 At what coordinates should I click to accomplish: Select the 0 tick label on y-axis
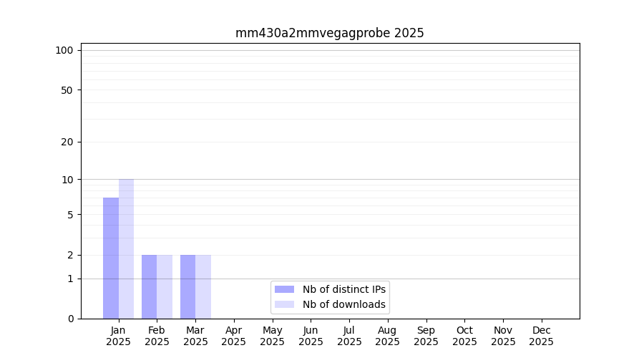tap(70, 319)
